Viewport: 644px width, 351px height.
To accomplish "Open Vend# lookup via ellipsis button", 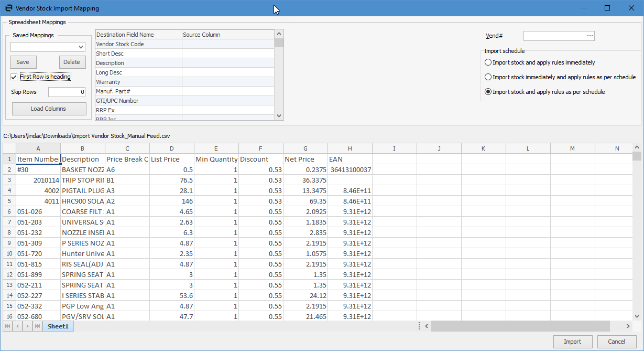I will [590, 36].
